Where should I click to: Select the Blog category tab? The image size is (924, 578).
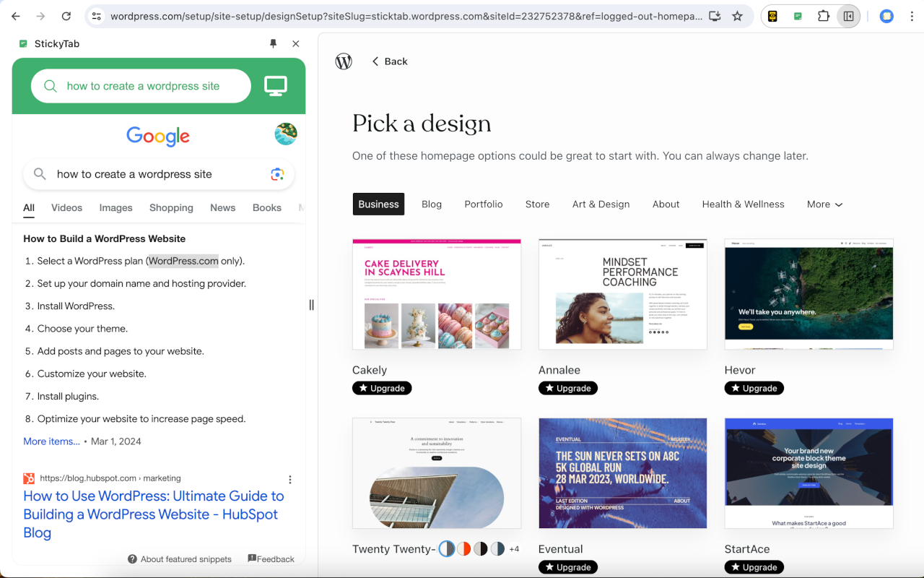click(432, 204)
